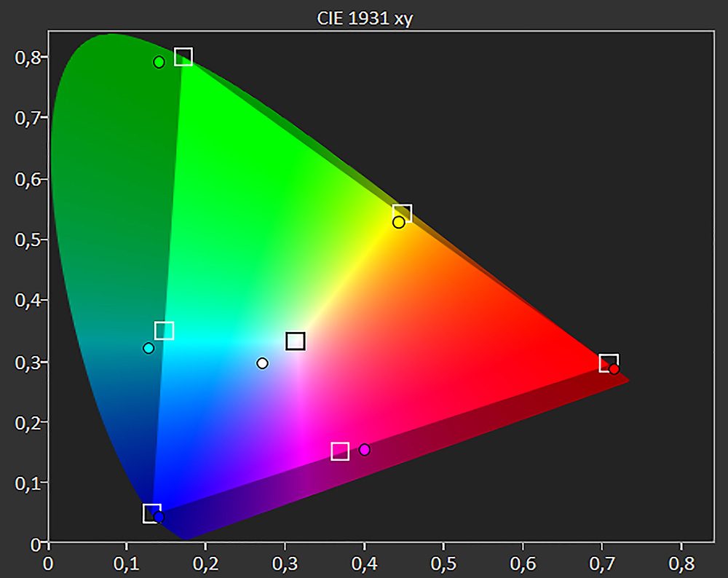728x578 pixels.
Task: Click the cyan target square marker
Action: click(x=165, y=330)
